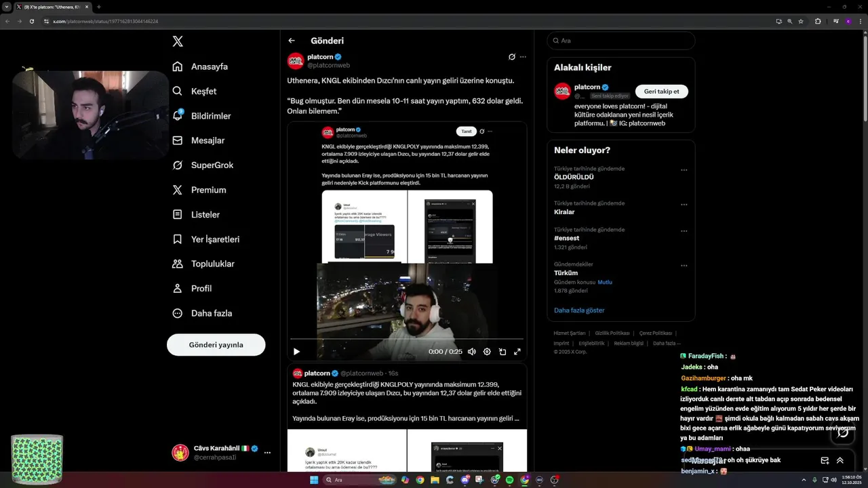Open options for the Kiralar trend
The height and width of the screenshot is (488, 868).
click(x=684, y=204)
